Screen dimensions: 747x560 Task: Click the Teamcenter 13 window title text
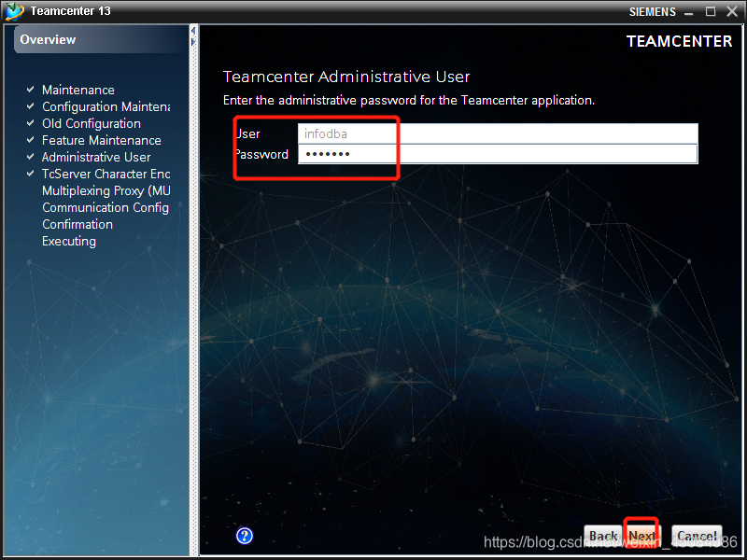(x=71, y=11)
